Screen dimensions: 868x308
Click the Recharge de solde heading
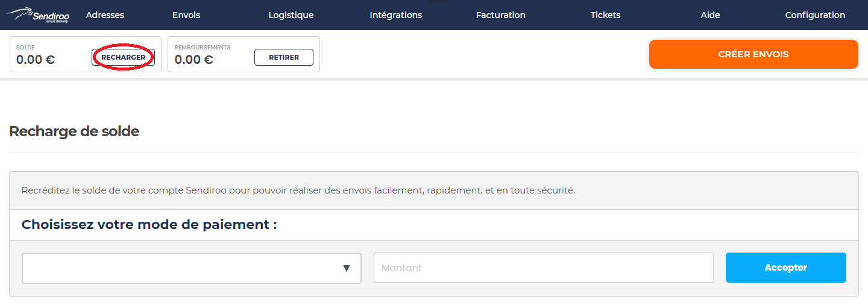point(74,131)
